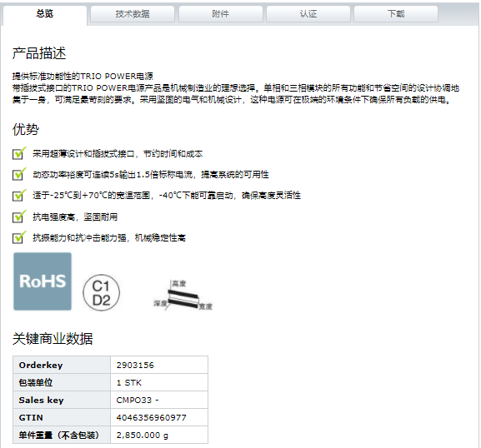Click the dimension diagram icon
This screenshot has height=448, width=481.
tap(183, 295)
